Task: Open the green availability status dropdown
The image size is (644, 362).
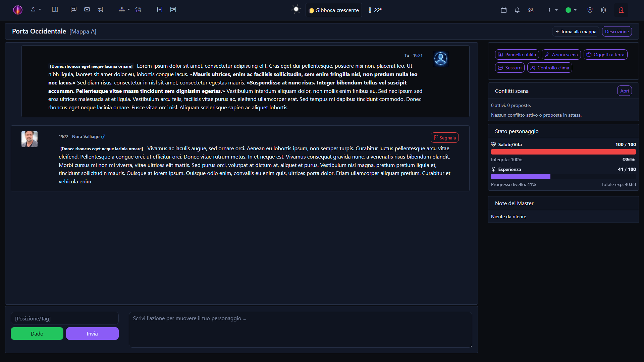Action: 571,10
